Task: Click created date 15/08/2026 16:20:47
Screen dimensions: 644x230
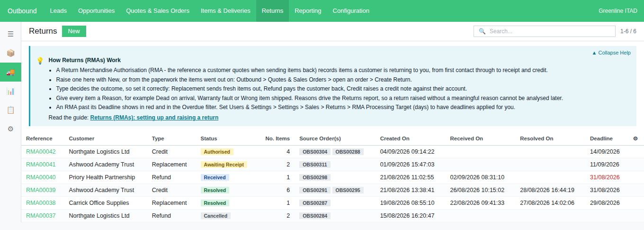Action: [407, 216]
